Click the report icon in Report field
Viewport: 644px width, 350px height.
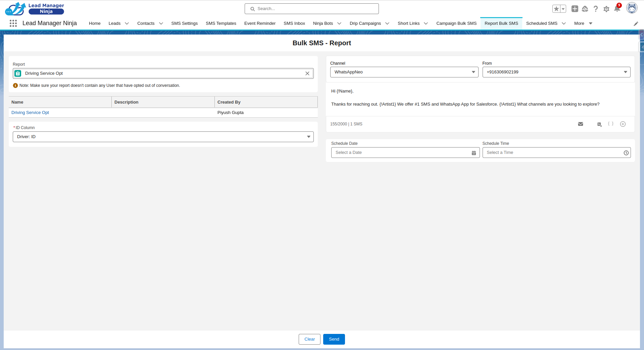coord(18,73)
